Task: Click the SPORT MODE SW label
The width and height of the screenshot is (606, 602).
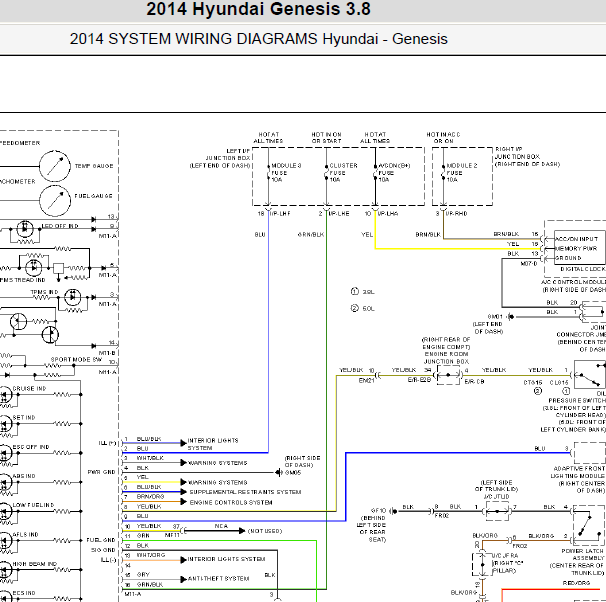Action: point(77,359)
